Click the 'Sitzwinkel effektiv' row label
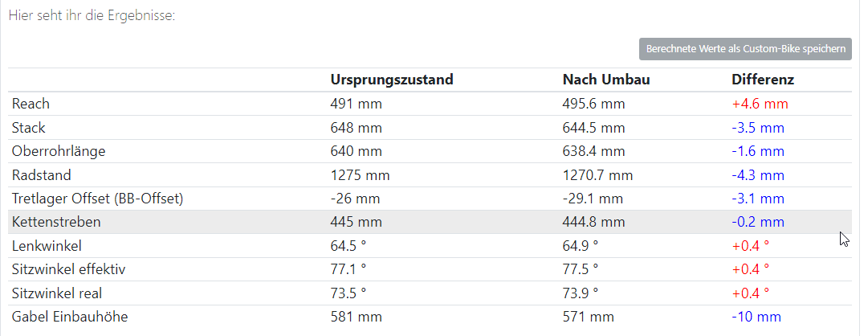868x336 pixels. pos(68,269)
